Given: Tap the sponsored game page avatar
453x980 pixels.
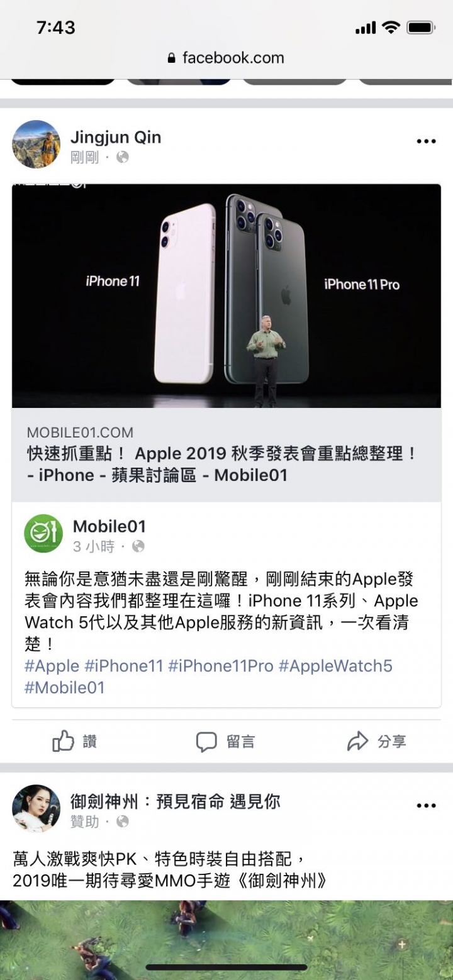Looking at the screenshot, I should [x=36, y=808].
